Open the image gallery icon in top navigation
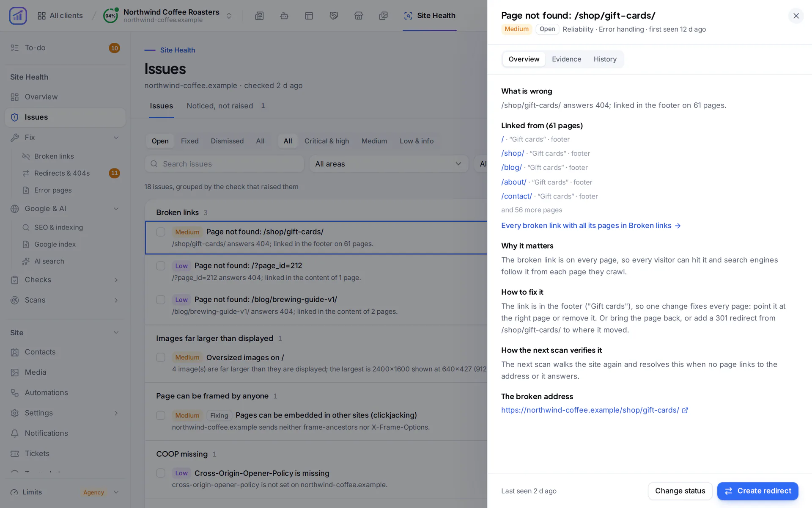Screen dimensions: 812x508 (x=384, y=16)
